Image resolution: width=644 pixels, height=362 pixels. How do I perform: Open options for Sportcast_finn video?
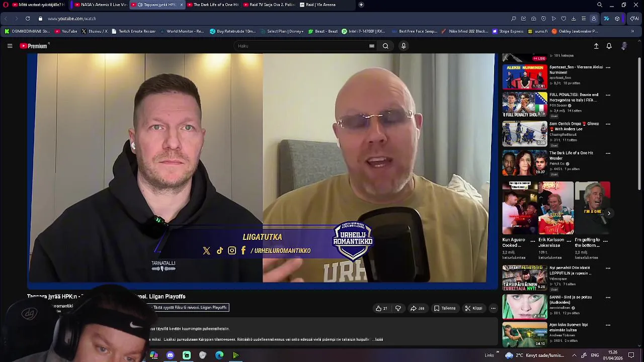pyautogui.click(x=608, y=67)
